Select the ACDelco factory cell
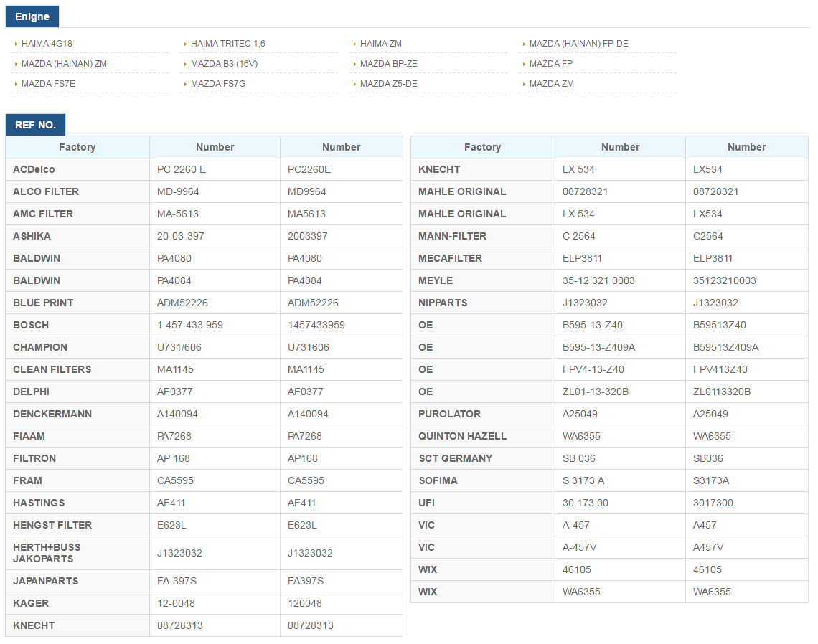Viewport: 818px width, 644px height. pos(77,169)
